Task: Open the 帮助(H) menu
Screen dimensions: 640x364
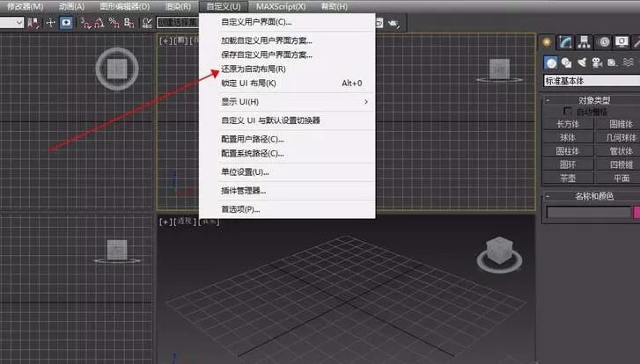Action: 335,6
